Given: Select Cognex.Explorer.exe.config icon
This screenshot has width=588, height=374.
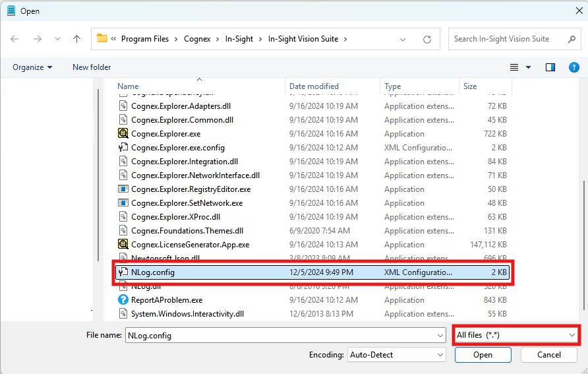Looking at the screenshot, I should click(x=123, y=148).
